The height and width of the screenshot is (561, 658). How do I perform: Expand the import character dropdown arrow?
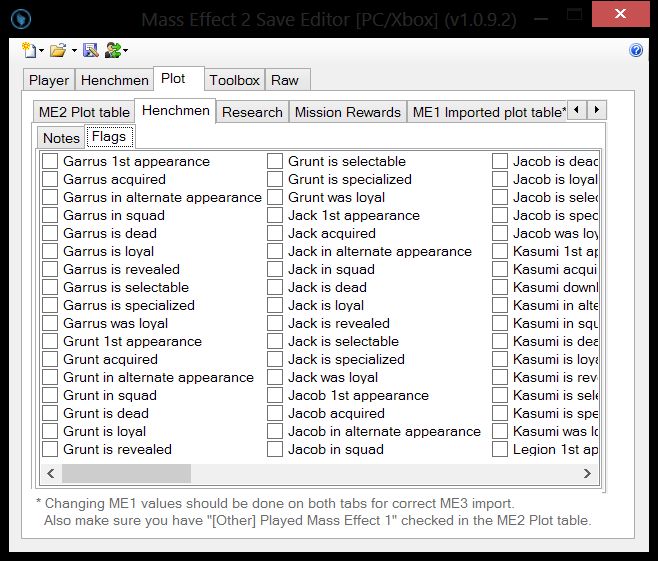point(125,51)
